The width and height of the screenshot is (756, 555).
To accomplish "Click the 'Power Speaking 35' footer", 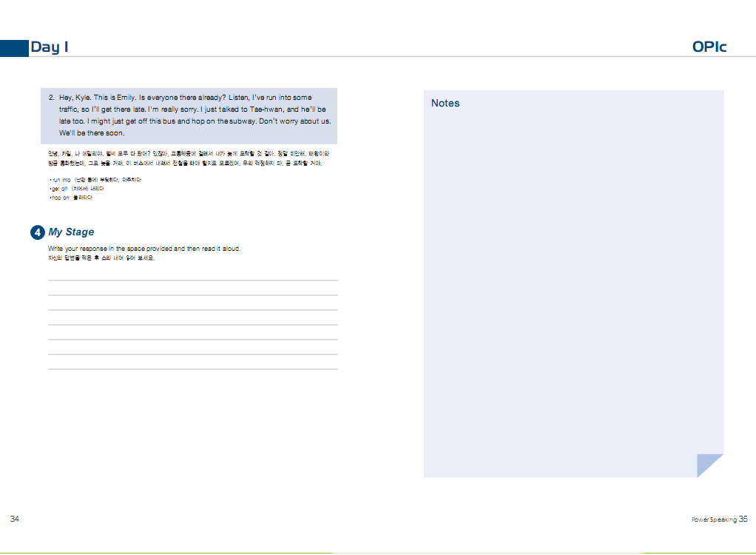I will (x=720, y=519).
